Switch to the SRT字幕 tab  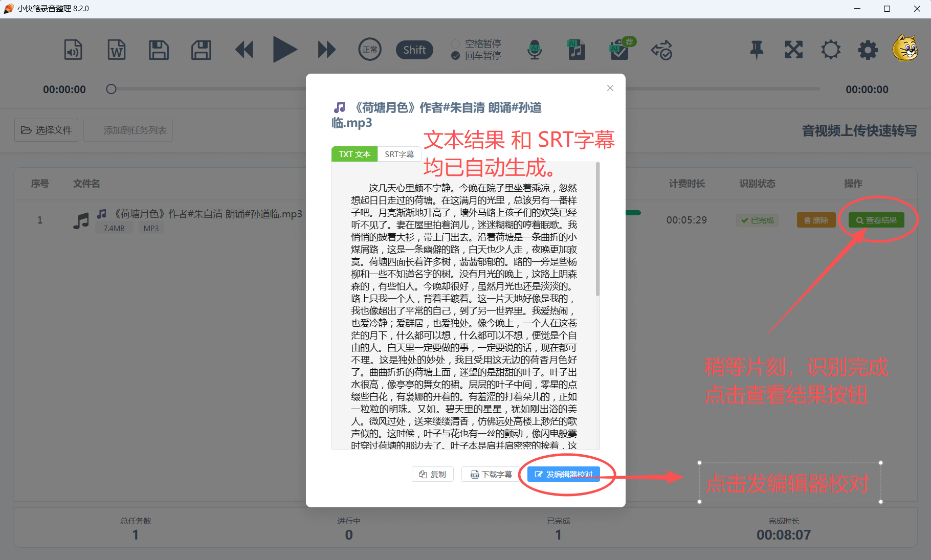[x=399, y=154]
